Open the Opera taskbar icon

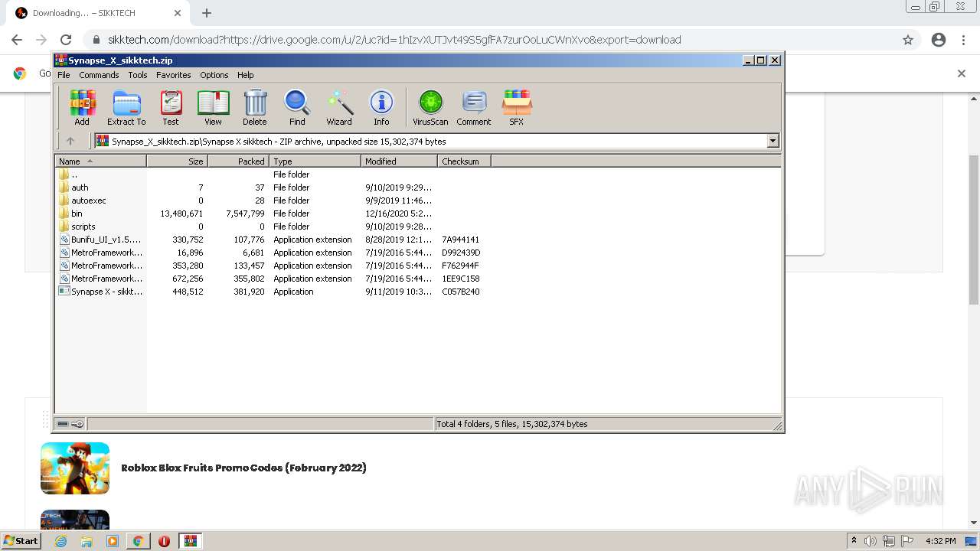(164, 541)
